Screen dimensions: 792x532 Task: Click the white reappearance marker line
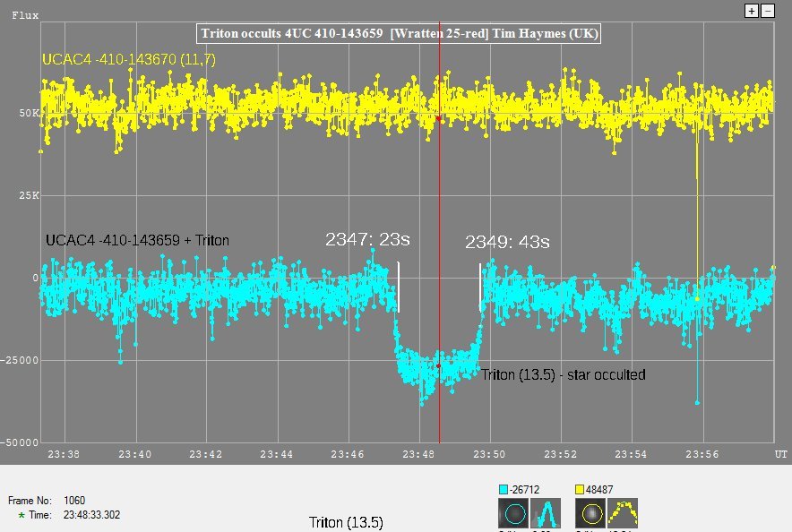pyautogui.click(x=480, y=287)
